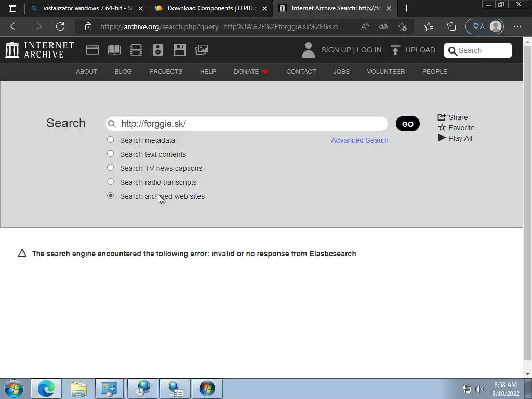Screen dimensions: 532x399
Task: Open the tab actions menu icon
Action: [x=12, y=8]
